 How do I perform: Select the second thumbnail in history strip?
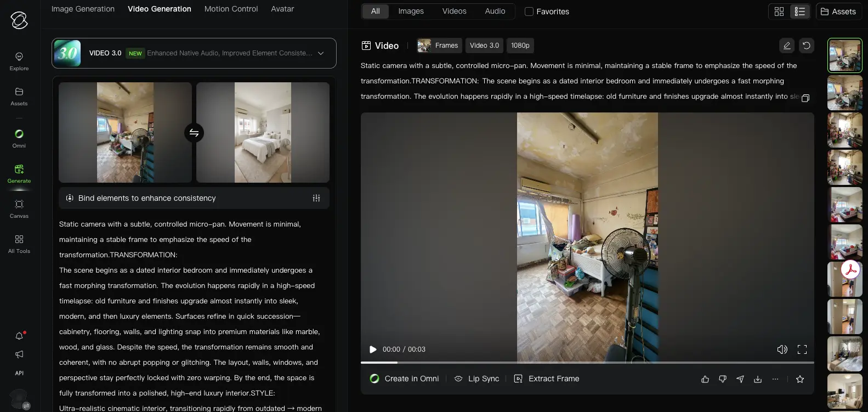[844, 93]
